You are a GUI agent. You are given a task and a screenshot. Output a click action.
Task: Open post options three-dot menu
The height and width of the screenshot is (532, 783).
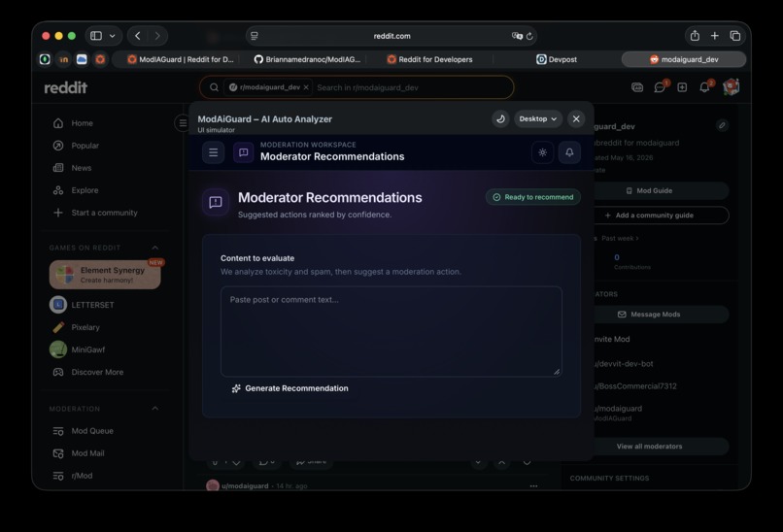(x=533, y=485)
